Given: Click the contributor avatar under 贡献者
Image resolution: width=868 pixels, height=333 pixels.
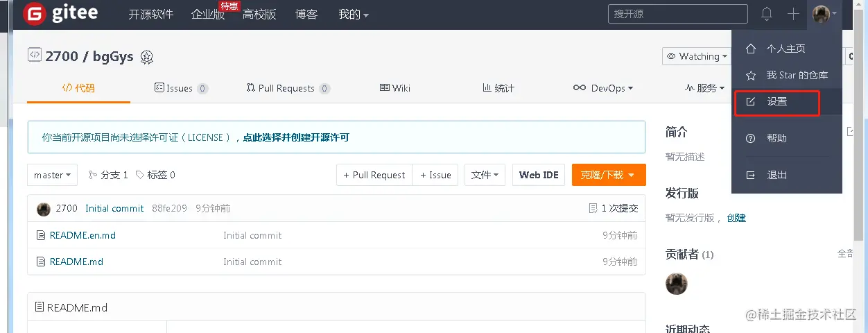Looking at the screenshot, I should point(677,284).
